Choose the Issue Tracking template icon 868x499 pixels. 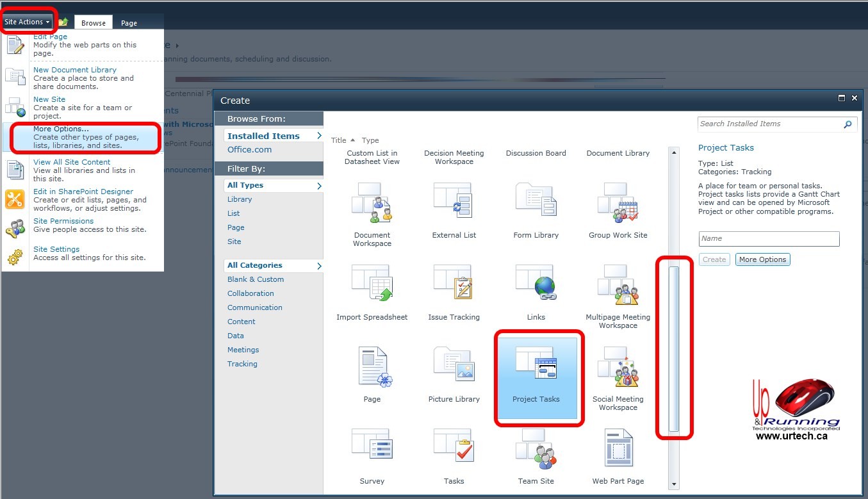click(454, 283)
